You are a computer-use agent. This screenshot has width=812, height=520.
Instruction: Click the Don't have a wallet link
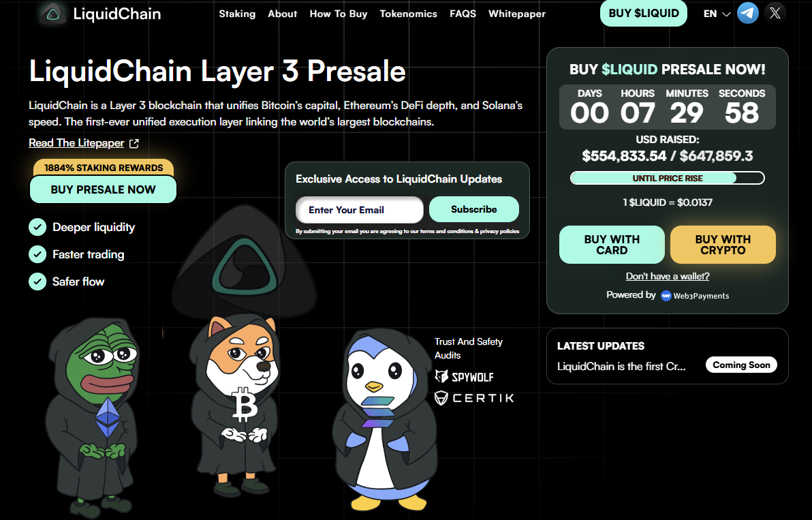(x=668, y=276)
